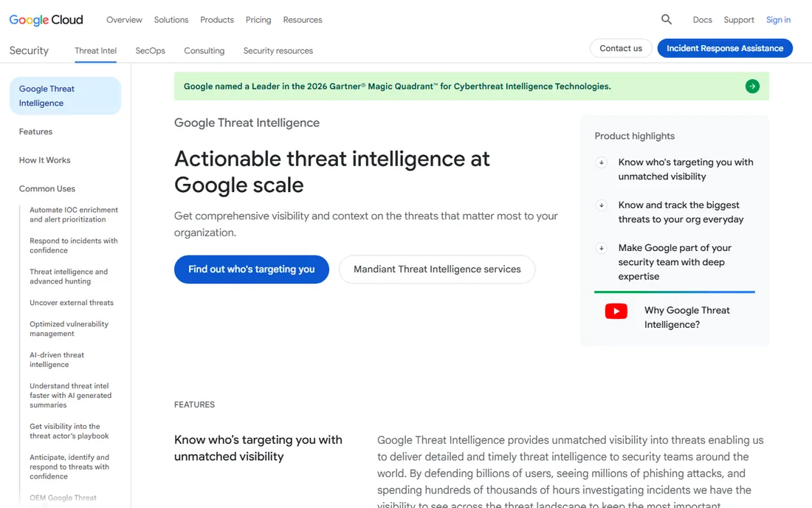Image resolution: width=812 pixels, height=508 pixels.
Task: Open Docs link
Action: tap(702, 20)
